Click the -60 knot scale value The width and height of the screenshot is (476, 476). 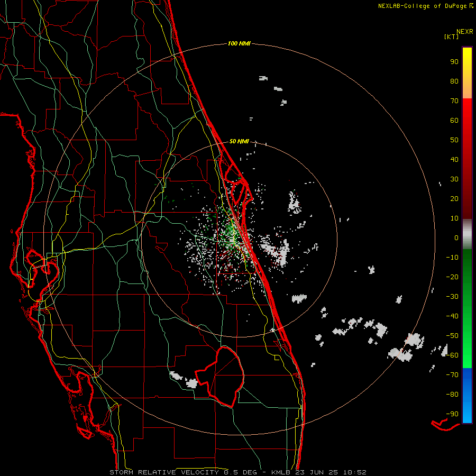click(x=452, y=355)
